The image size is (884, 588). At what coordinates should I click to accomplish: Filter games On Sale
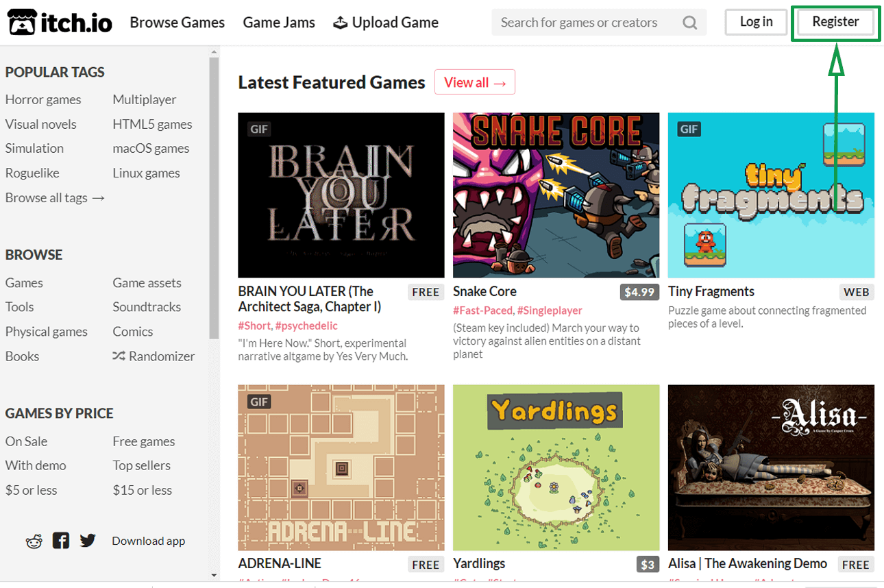pos(26,441)
